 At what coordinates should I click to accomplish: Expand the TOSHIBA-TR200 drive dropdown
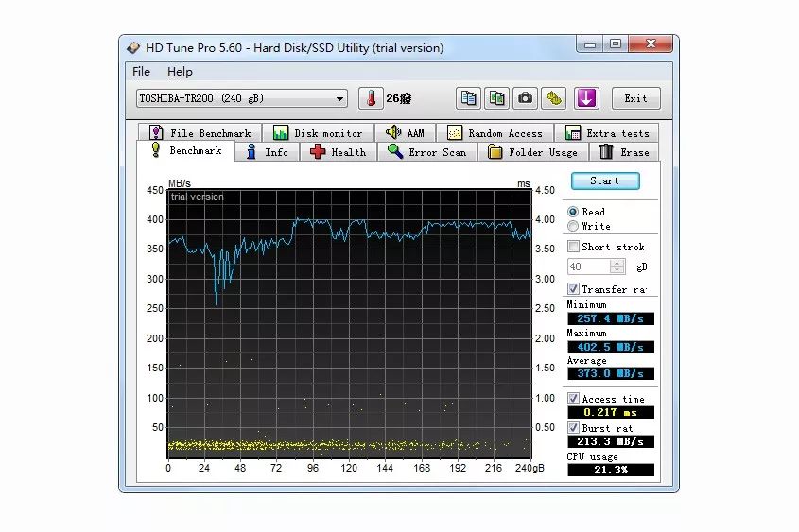[x=340, y=99]
